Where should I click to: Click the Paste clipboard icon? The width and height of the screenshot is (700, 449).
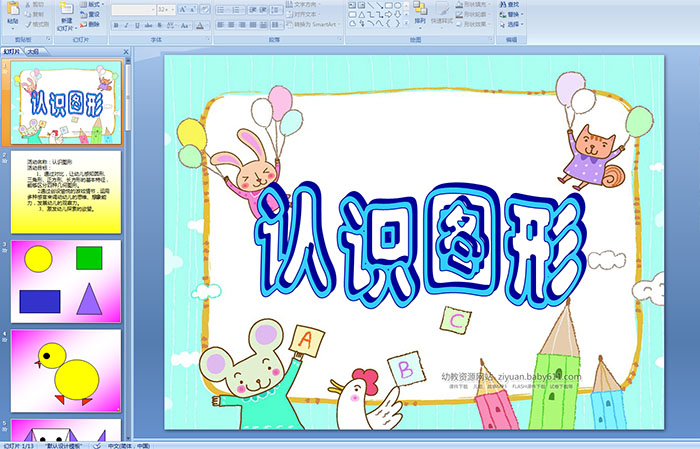click(13, 9)
